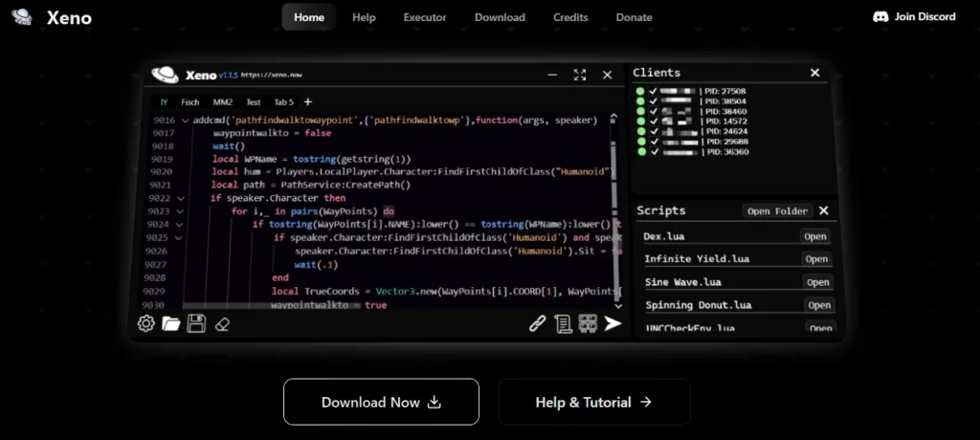The width and height of the screenshot is (980, 440).
Task: Open the clients grid icon
Action: 588,323
